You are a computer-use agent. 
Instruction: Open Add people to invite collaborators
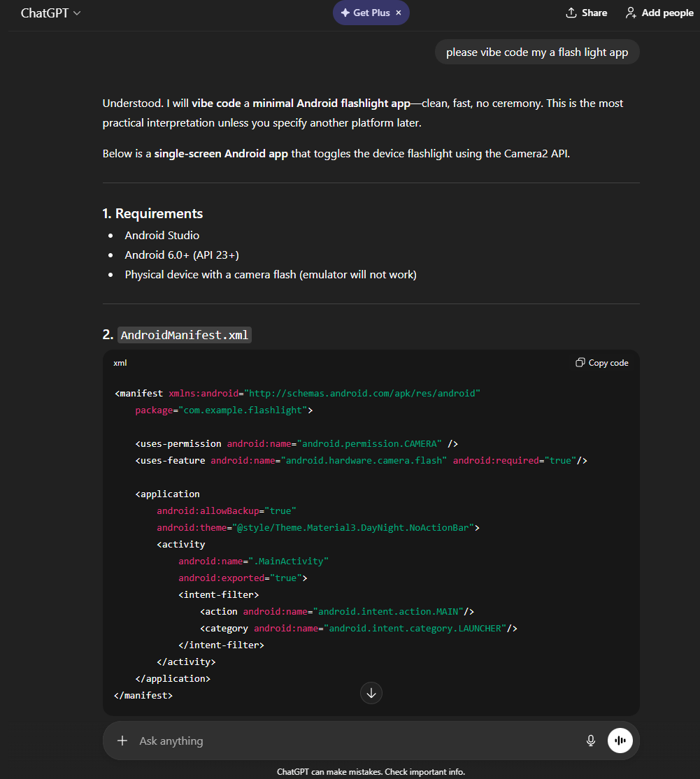(x=659, y=13)
